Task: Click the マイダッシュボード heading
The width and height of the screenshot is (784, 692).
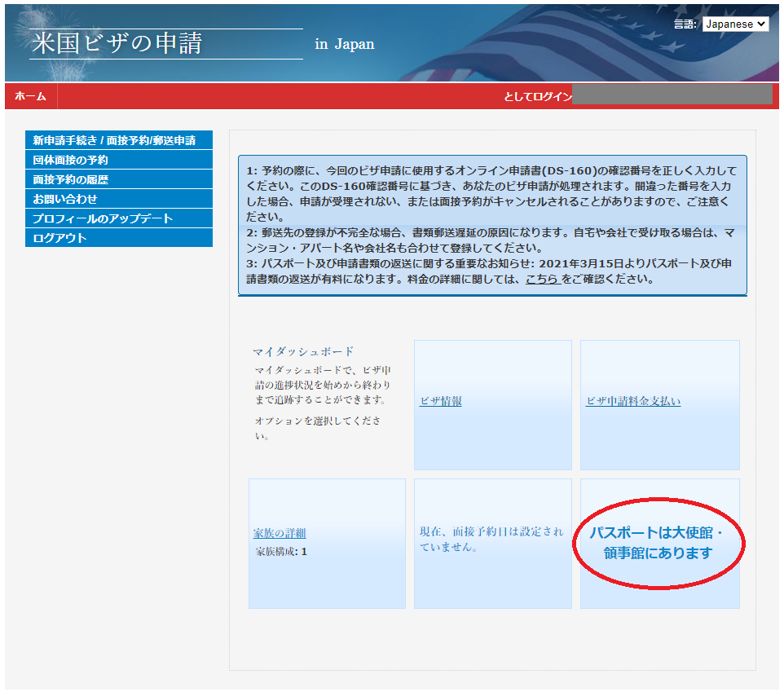Action: point(303,351)
